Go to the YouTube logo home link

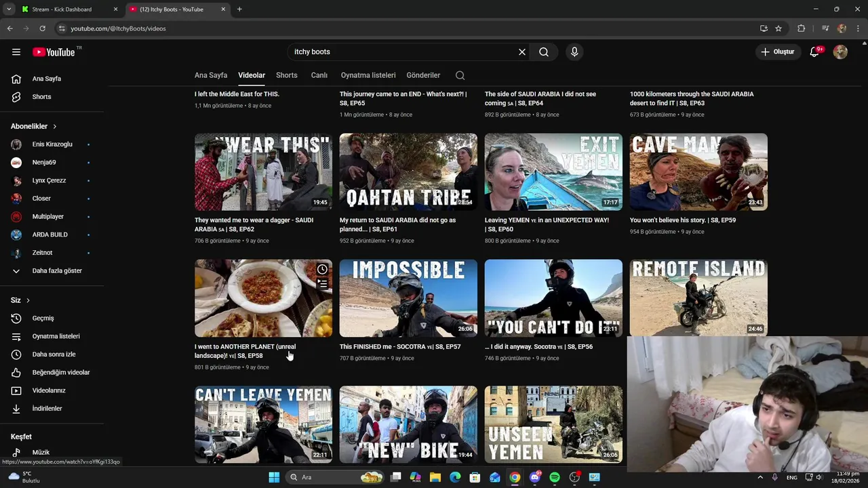click(x=54, y=52)
